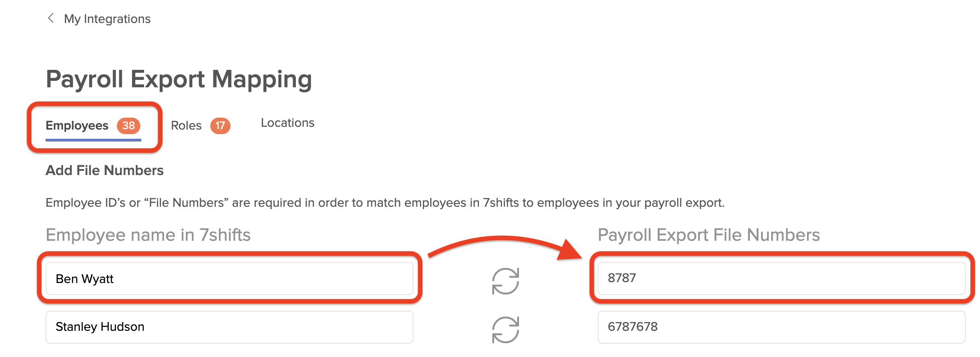Open the Roles tab

(x=186, y=125)
